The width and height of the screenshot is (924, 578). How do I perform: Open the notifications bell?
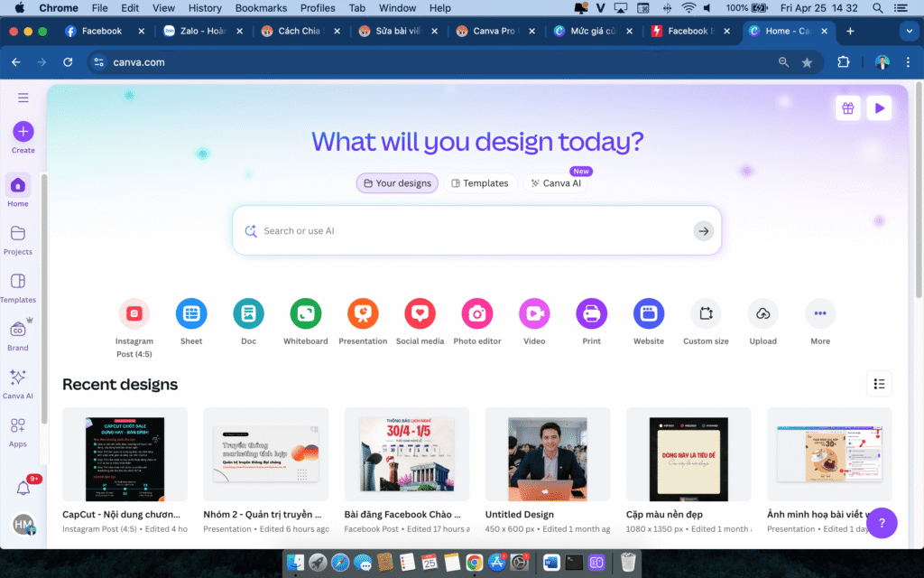(23, 488)
